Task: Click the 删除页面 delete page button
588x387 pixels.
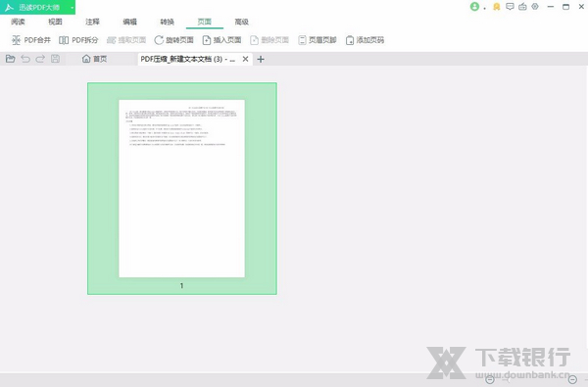Action: click(x=269, y=40)
